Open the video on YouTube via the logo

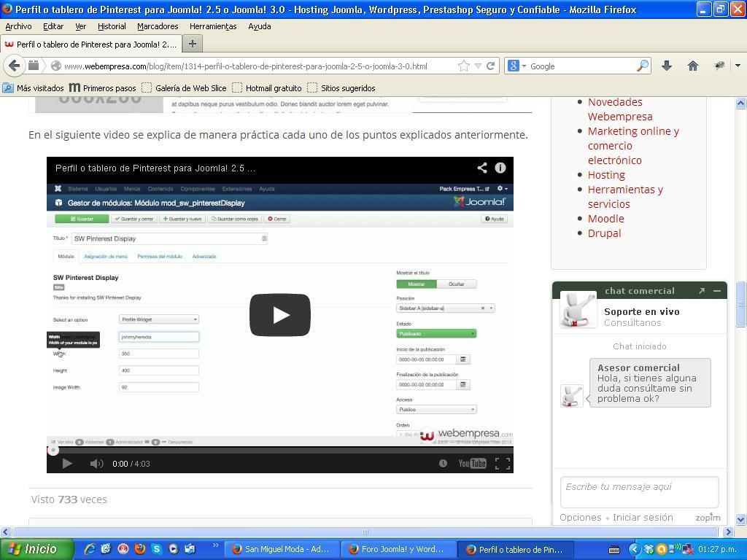pos(472,463)
